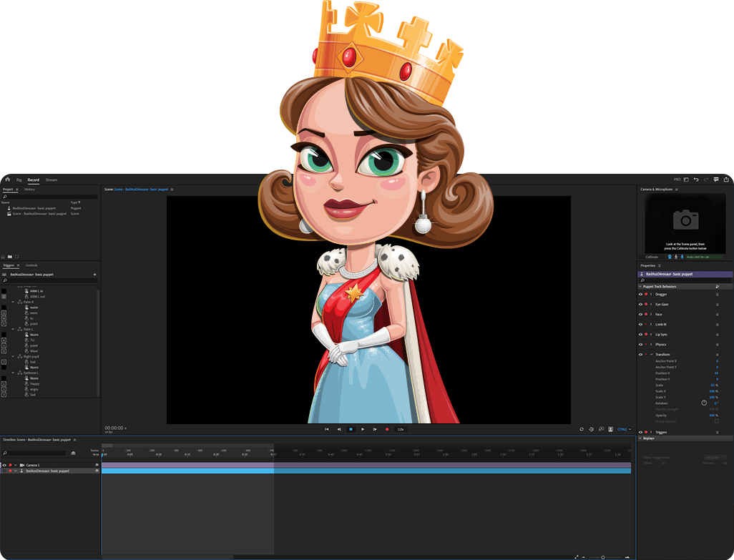
Task: Collapse the Transform behavior section
Action: click(x=651, y=354)
